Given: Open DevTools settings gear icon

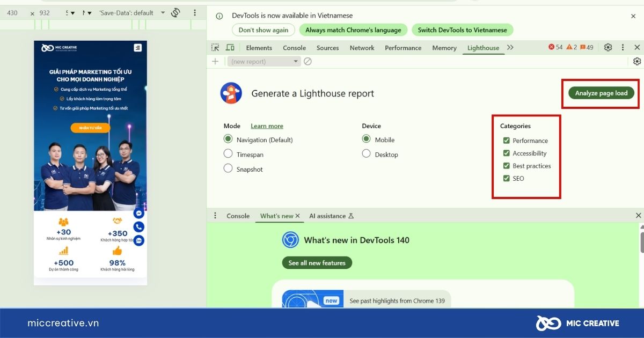Looking at the screenshot, I should tap(608, 47).
